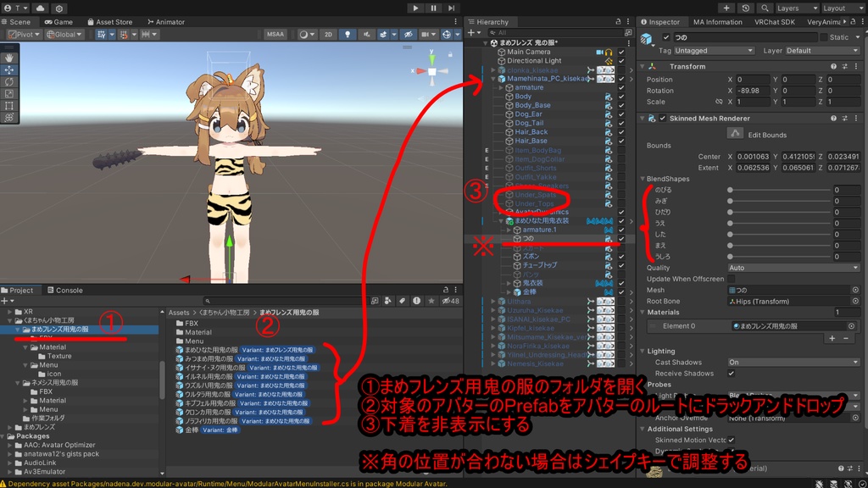Select the Rect transform tool

click(x=9, y=106)
